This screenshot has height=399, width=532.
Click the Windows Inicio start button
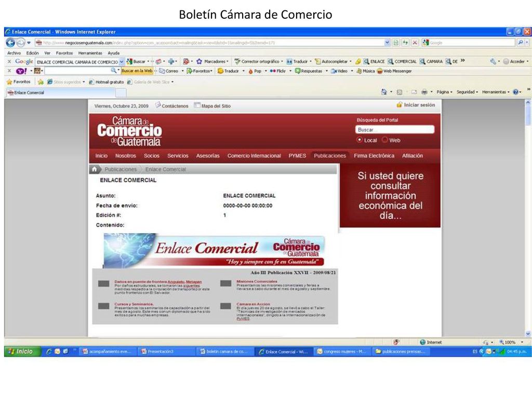pos(22,352)
